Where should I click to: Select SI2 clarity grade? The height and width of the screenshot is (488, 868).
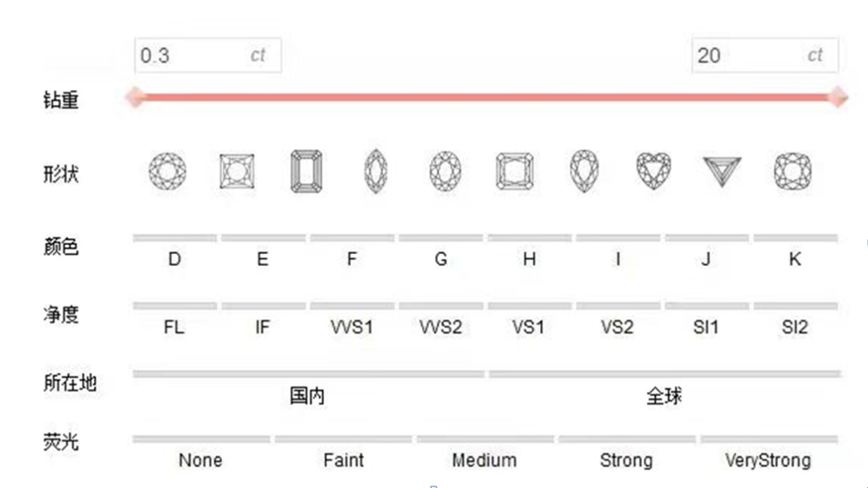(795, 318)
